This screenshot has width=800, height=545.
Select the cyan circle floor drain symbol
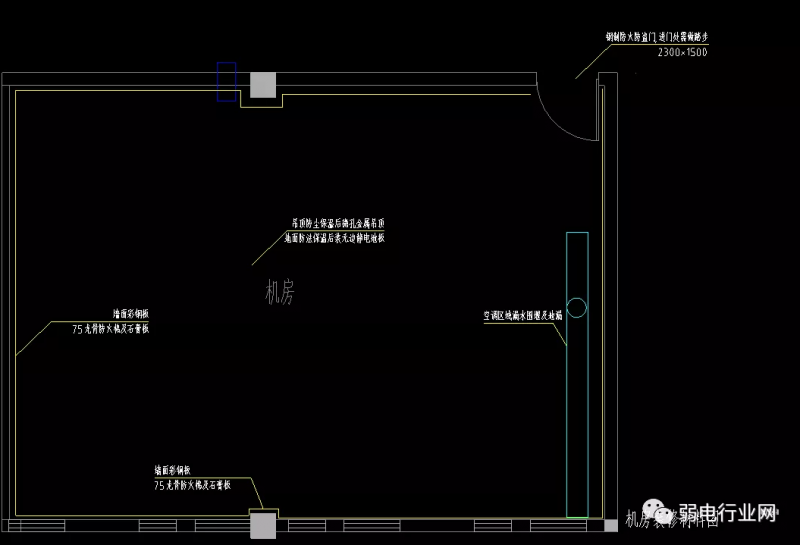[x=577, y=306]
